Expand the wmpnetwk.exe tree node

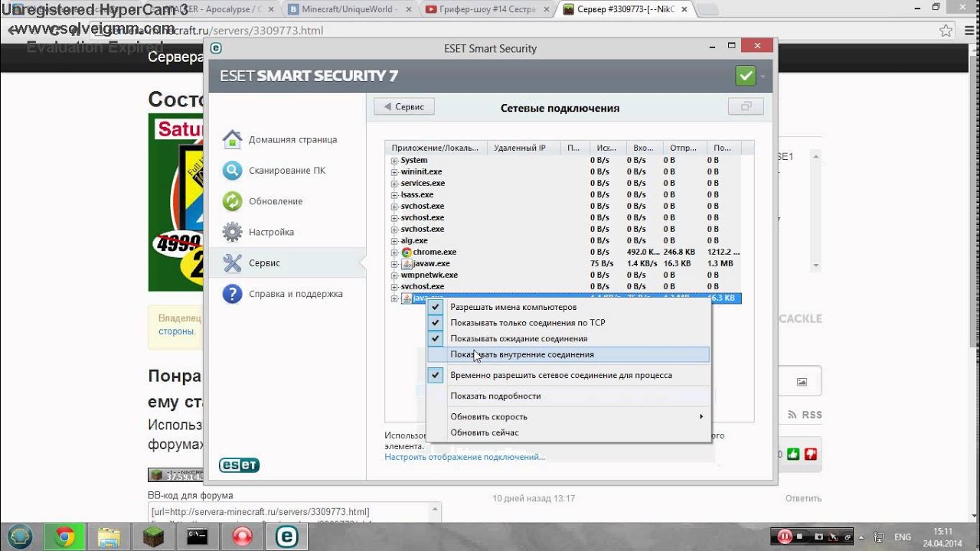(395, 275)
